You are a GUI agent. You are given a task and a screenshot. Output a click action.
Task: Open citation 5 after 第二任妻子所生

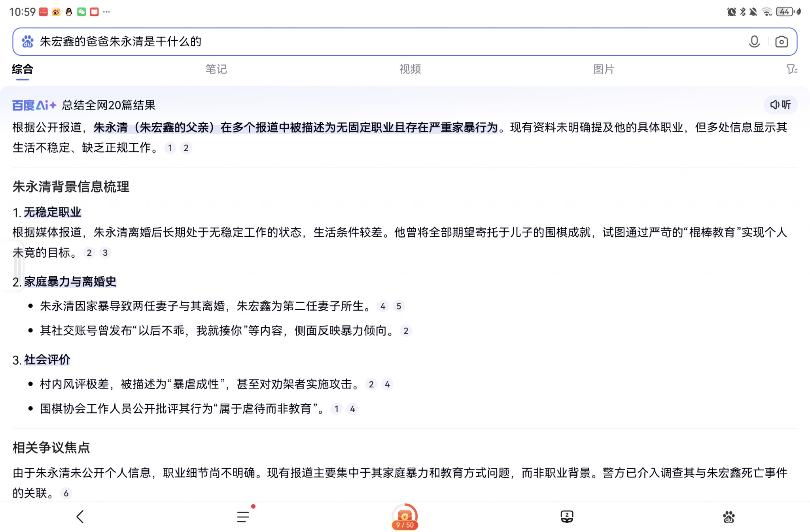[399, 306]
